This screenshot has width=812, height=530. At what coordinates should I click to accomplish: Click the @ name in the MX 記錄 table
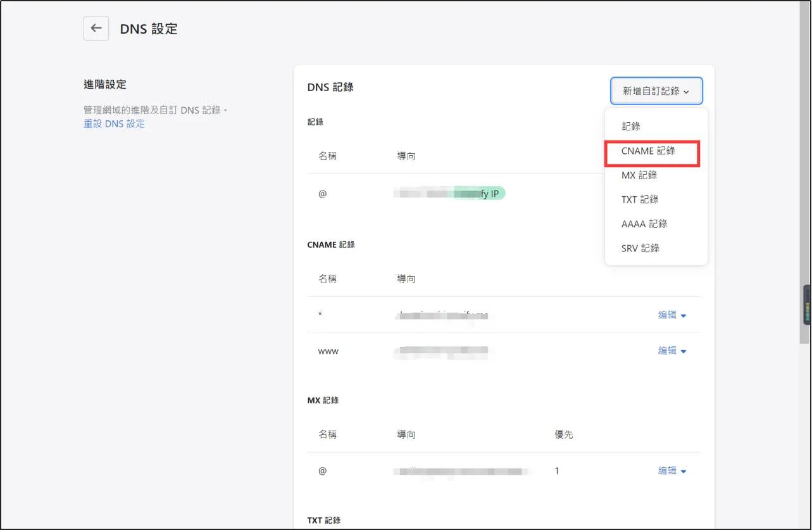click(x=322, y=470)
